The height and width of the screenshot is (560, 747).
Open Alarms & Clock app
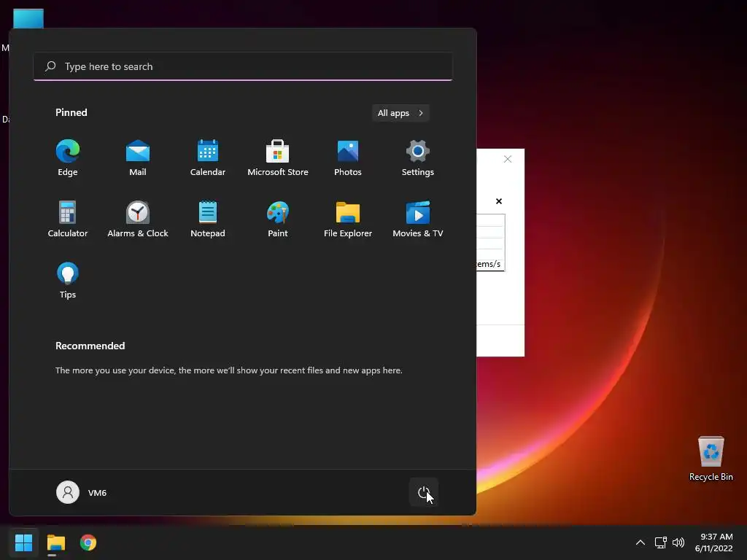click(x=138, y=219)
